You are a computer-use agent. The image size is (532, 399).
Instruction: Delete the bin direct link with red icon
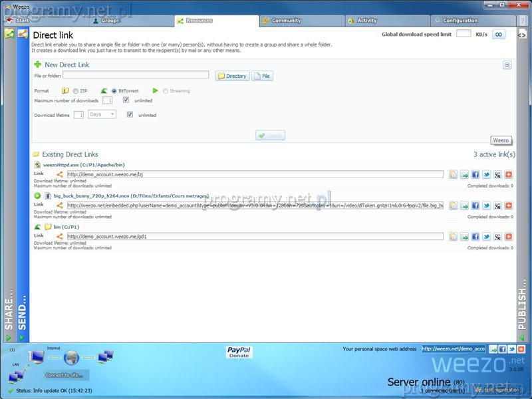(509, 236)
